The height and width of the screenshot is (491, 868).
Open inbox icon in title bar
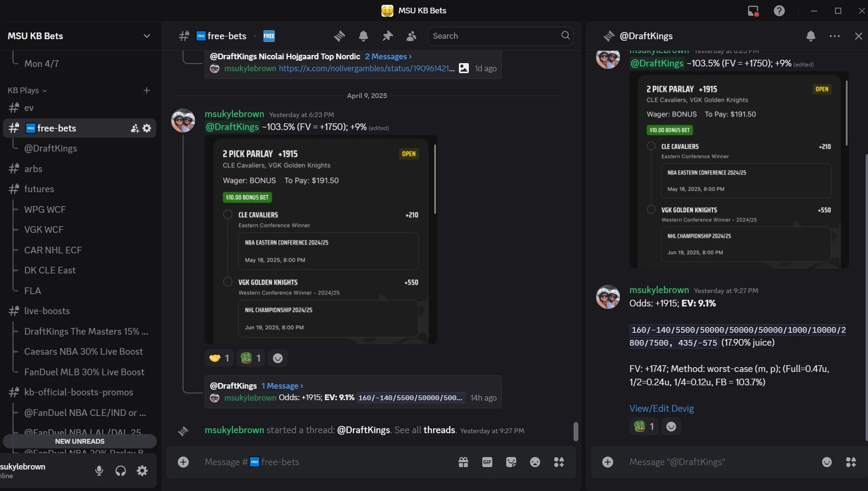753,11
